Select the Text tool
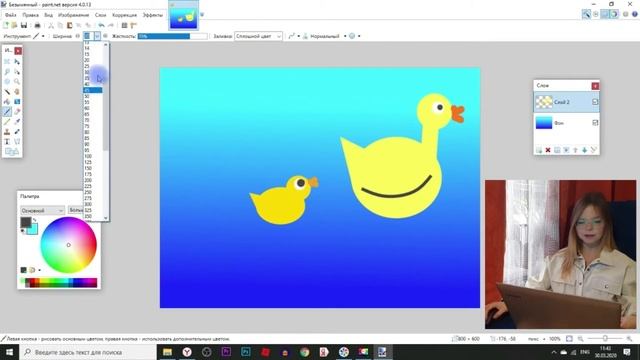 [7, 142]
